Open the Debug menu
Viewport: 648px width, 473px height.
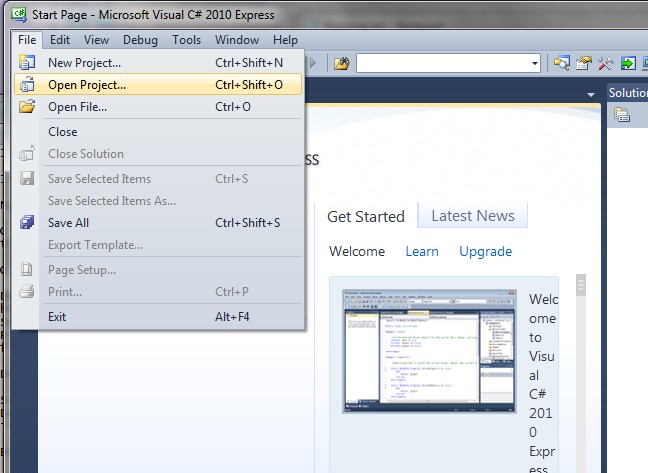pyautogui.click(x=140, y=40)
